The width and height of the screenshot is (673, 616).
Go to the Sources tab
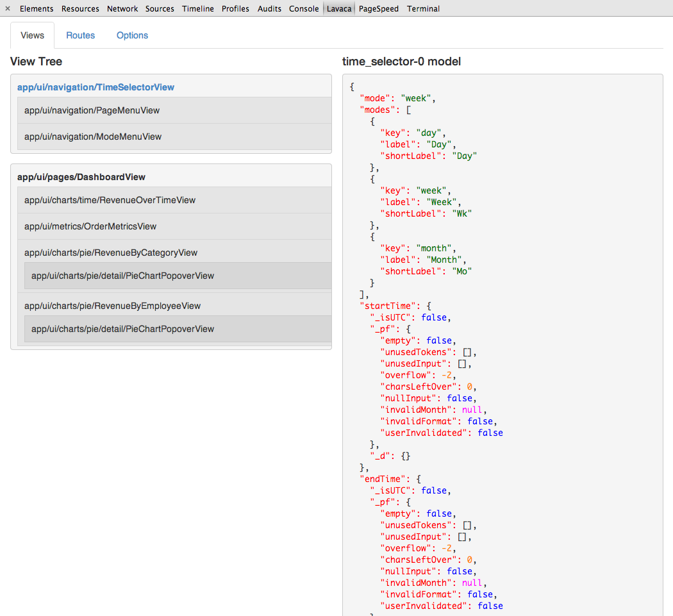(160, 8)
